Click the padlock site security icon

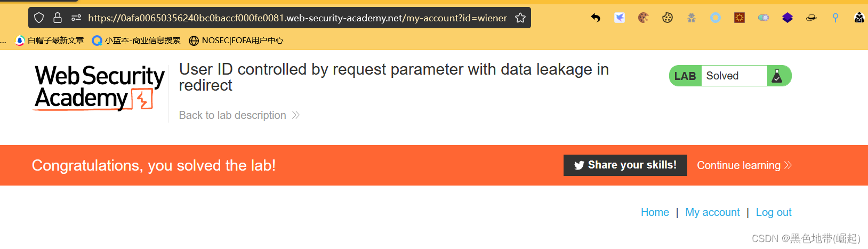[58, 18]
